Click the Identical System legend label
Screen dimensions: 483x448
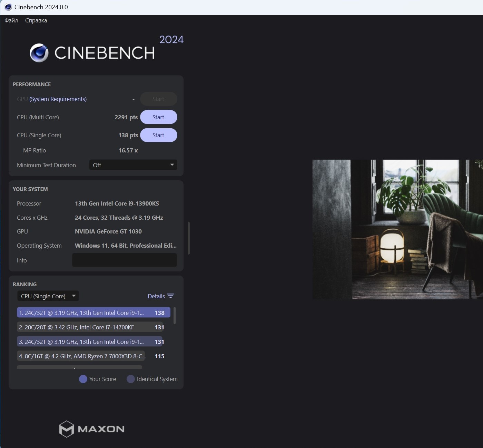click(x=157, y=379)
